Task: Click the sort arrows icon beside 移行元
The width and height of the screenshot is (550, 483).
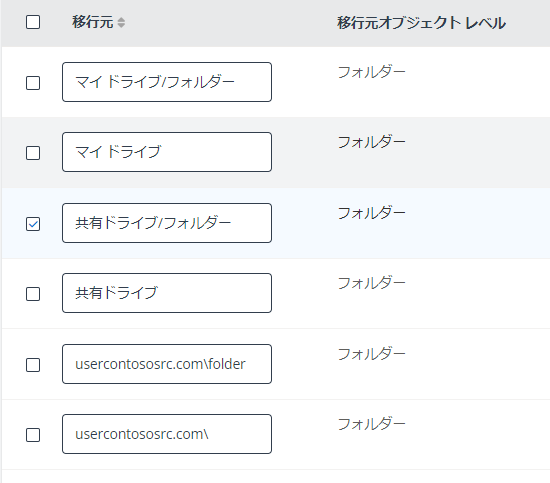Action: click(x=121, y=22)
